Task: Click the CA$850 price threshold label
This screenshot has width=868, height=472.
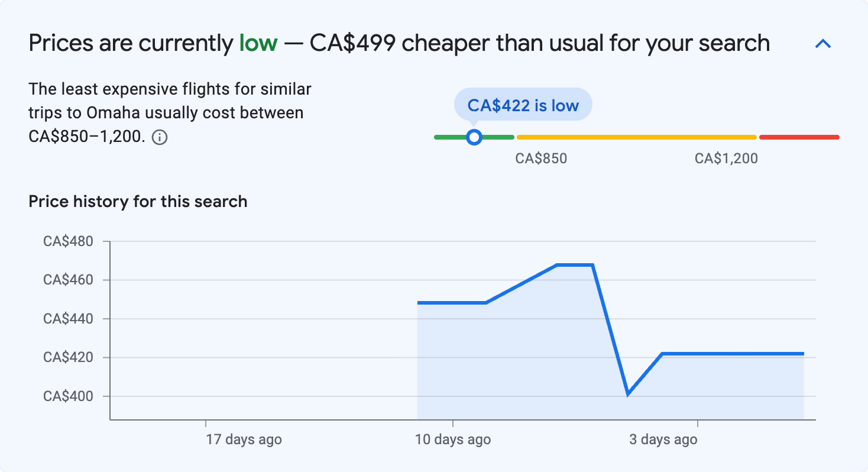Action: coord(542,158)
